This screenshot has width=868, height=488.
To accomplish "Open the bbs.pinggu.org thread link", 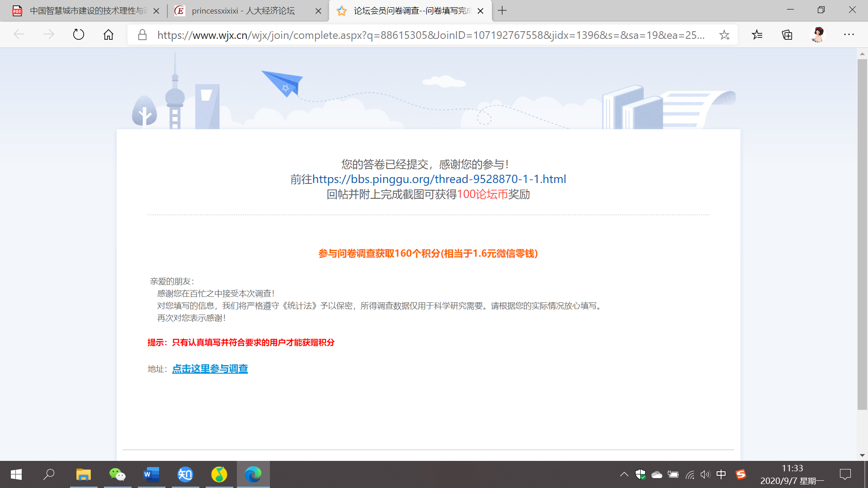I will pyautogui.click(x=439, y=179).
